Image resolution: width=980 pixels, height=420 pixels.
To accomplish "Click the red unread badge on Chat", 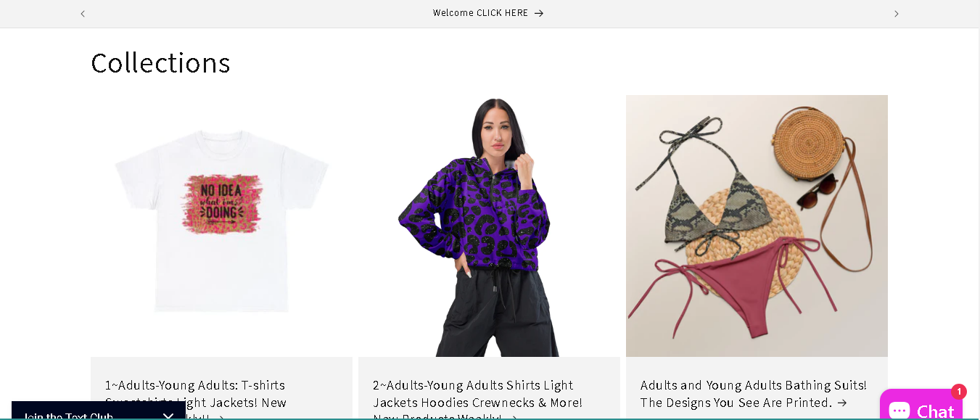I will [x=959, y=392].
